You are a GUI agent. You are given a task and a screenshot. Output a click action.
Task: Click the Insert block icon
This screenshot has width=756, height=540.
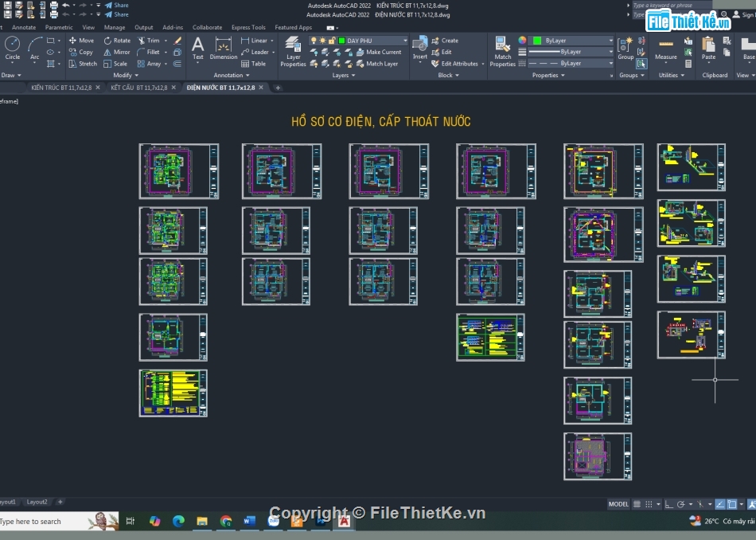[x=419, y=46]
